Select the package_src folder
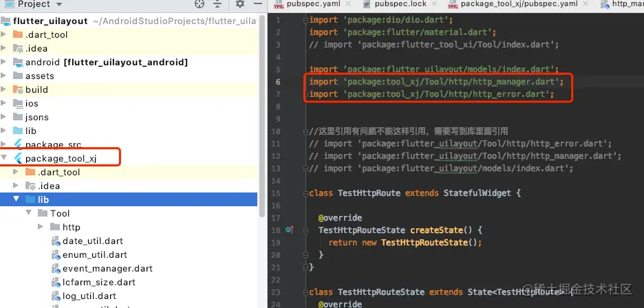 (x=53, y=144)
